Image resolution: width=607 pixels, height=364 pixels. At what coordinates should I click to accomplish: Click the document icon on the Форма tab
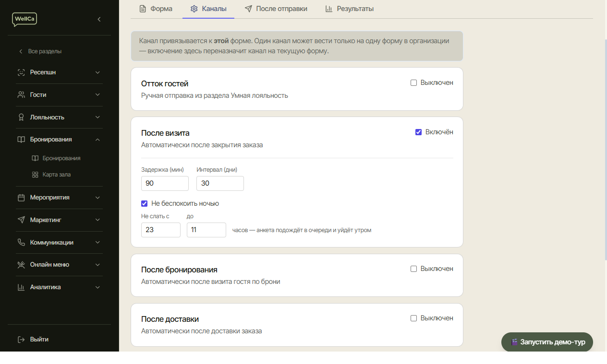pyautogui.click(x=143, y=9)
